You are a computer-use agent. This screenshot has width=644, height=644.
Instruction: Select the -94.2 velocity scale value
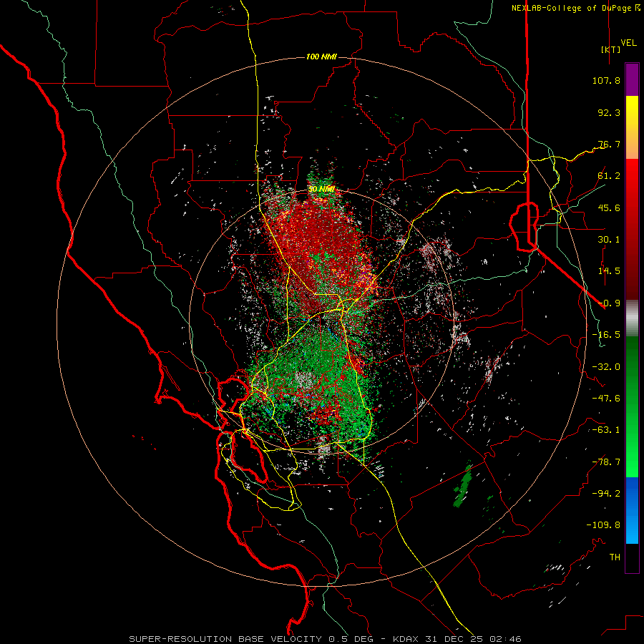coord(606,494)
